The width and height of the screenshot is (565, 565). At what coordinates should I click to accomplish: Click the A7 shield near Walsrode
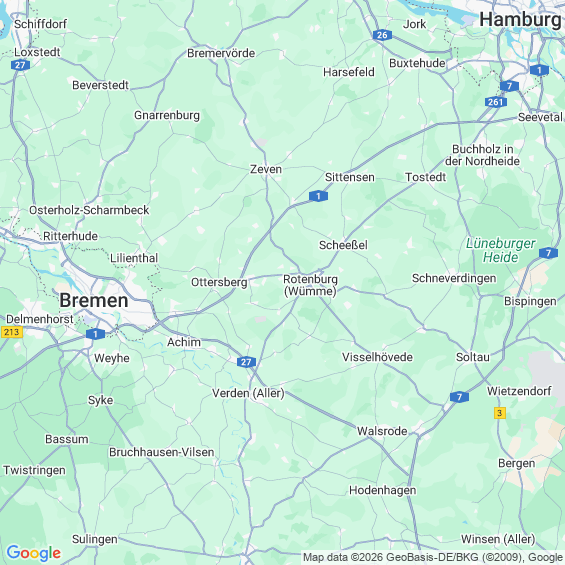click(x=459, y=397)
